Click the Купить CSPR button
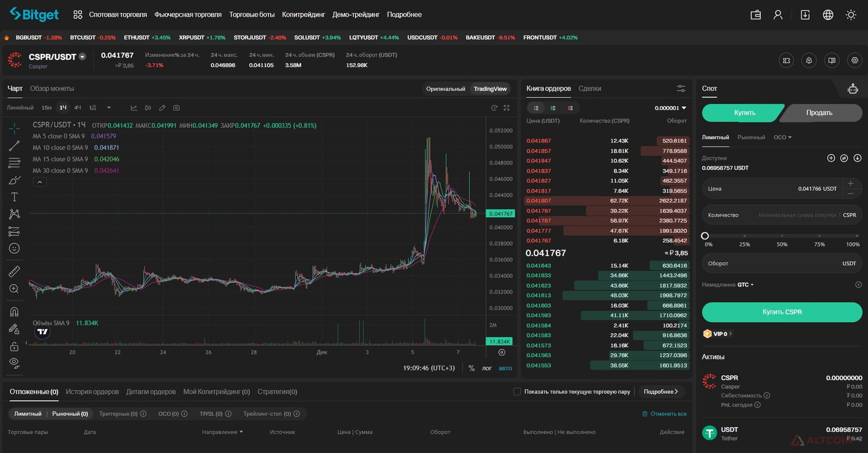 point(782,312)
